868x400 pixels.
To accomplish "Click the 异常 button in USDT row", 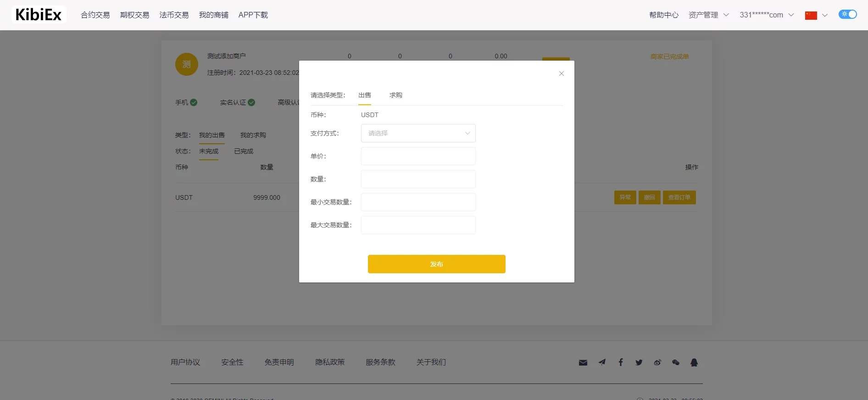I will 625,197.
